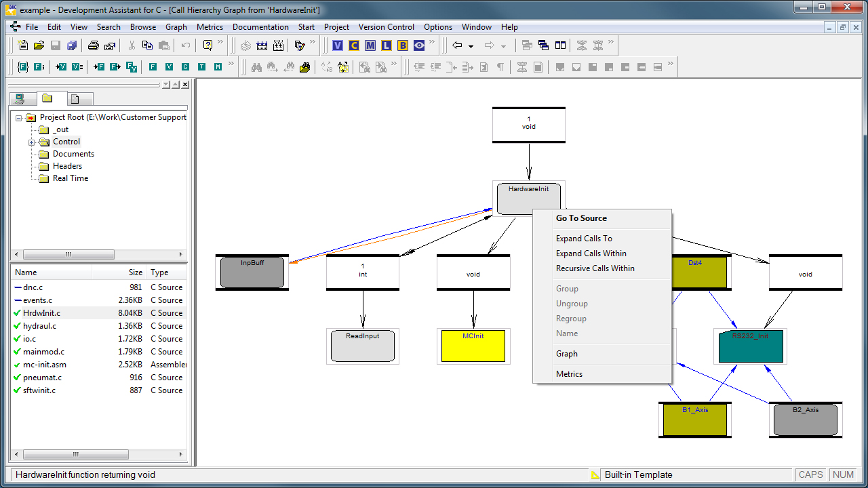Viewport: 868px width, 488px height.
Task: Choose Metrics from the context menu
Action: coord(569,374)
